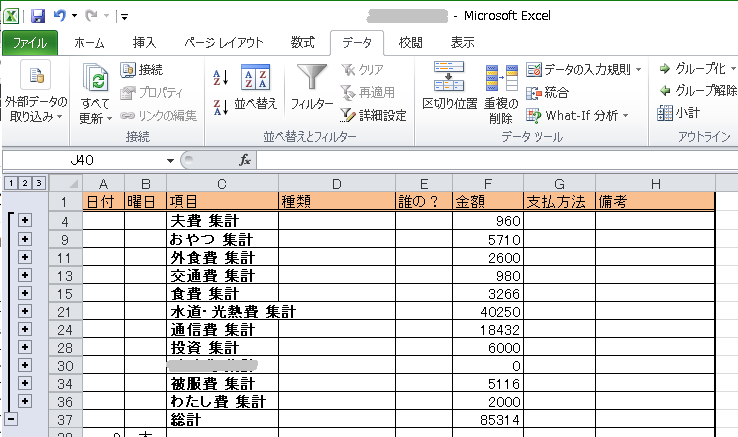The width and height of the screenshot is (738, 437).
Task: Expand the 夫費 集計 group
Action: (25, 220)
